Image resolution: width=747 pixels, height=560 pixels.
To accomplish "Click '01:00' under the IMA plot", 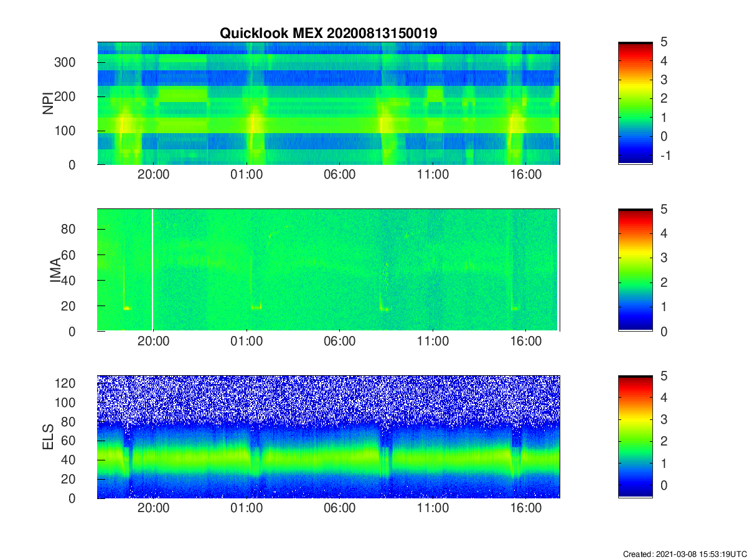I will 247,342.
